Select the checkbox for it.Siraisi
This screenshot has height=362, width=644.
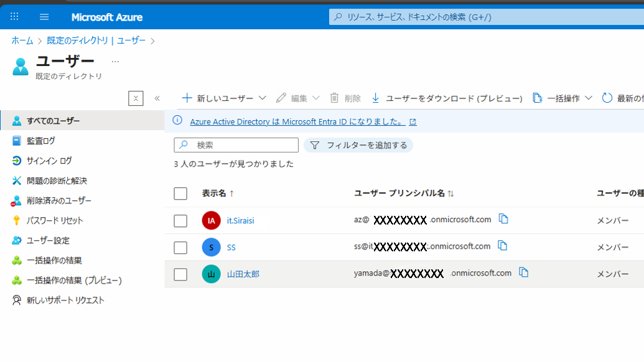180,221
